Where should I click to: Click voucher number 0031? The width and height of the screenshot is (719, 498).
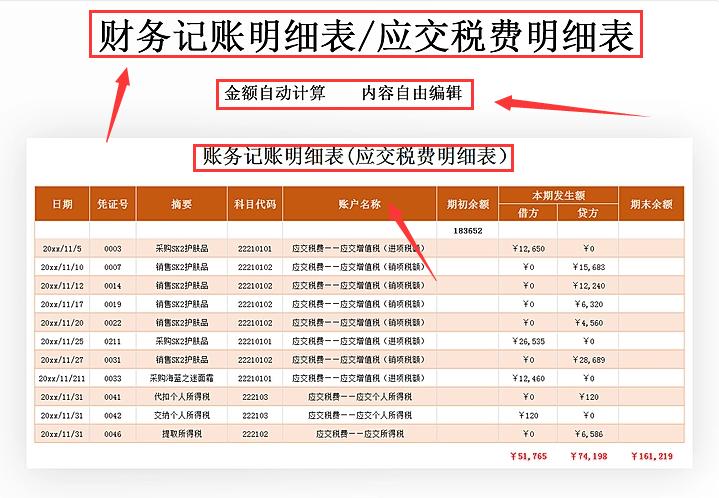pyautogui.click(x=112, y=360)
